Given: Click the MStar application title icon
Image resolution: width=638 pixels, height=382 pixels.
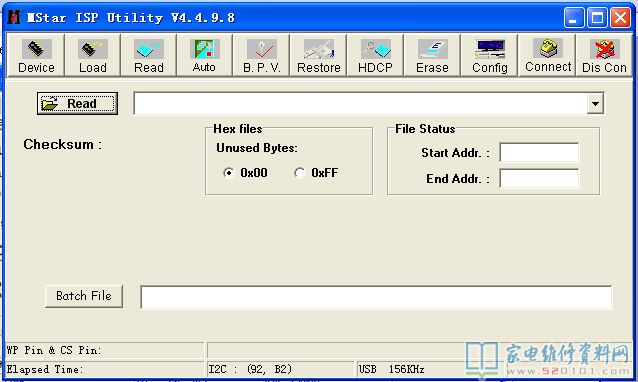Looking at the screenshot, I should (x=14, y=17).
